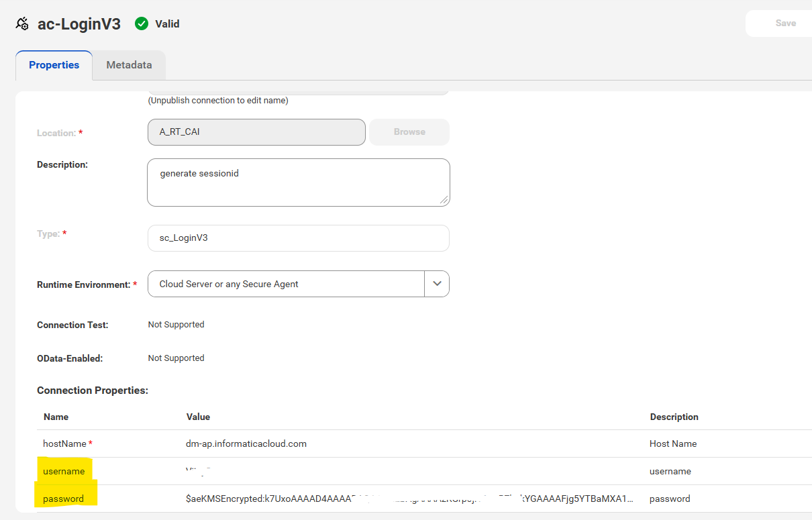
Task: Click the username description cell
Action: coord(670,471)
